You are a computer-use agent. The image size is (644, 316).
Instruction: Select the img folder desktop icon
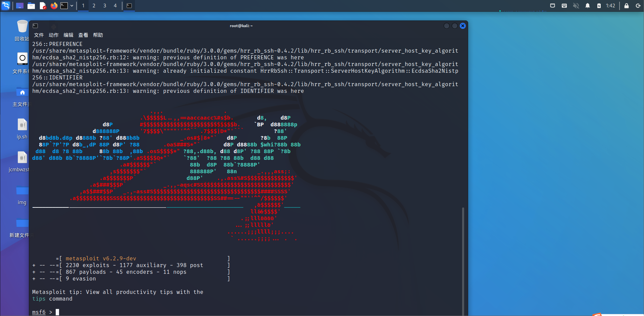click(22, 195)
